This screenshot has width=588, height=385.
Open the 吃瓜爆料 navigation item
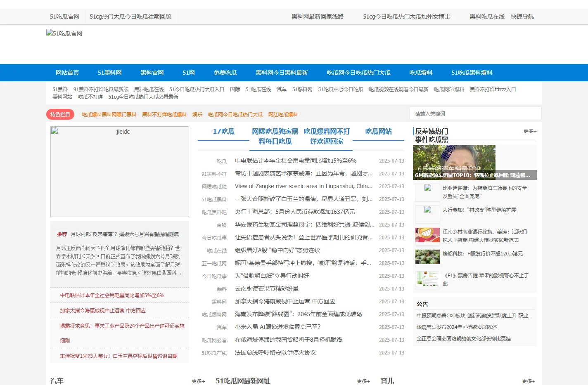pos(421,73)
